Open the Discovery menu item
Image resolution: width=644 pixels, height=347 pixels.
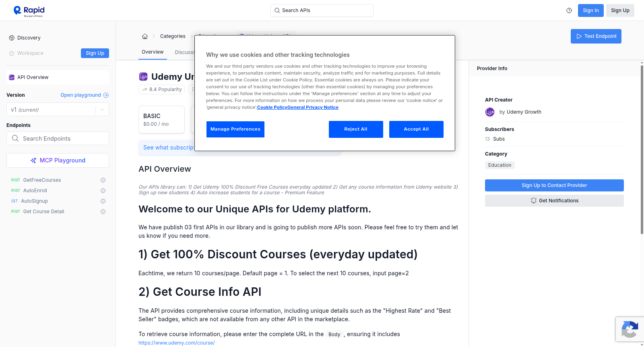(29, 38)
